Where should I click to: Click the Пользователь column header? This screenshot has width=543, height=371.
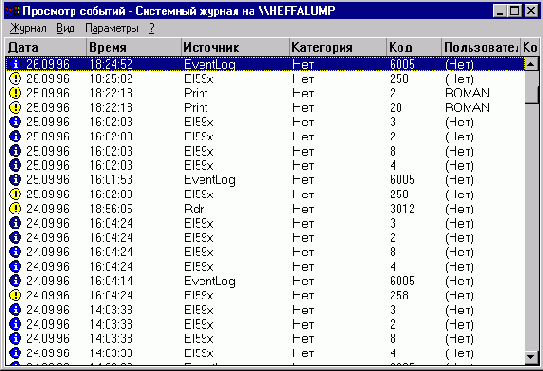pos(481,47)
